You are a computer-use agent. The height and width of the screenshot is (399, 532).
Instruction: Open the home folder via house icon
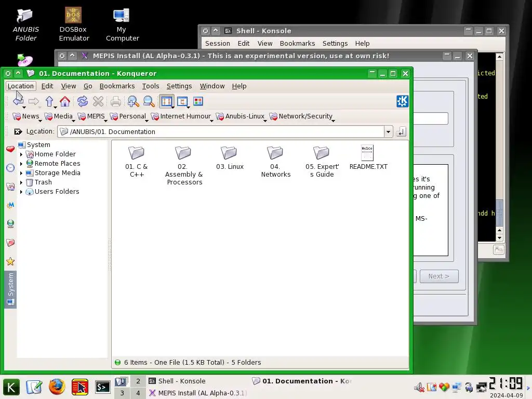pos(65,101)
